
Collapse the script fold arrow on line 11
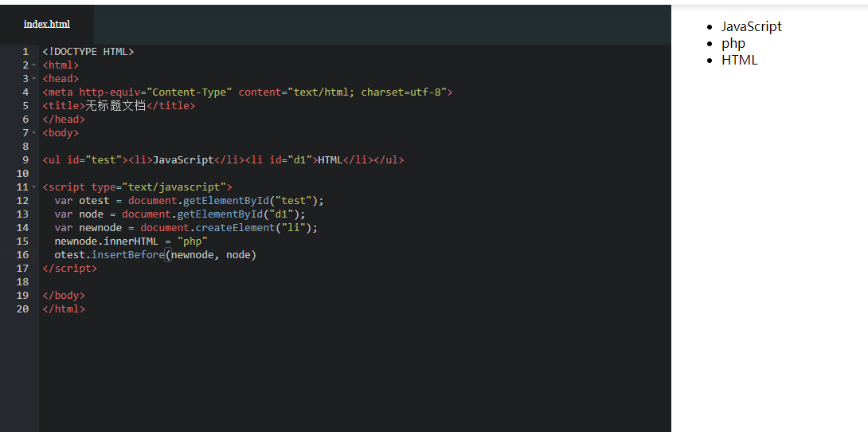[34, 187]
